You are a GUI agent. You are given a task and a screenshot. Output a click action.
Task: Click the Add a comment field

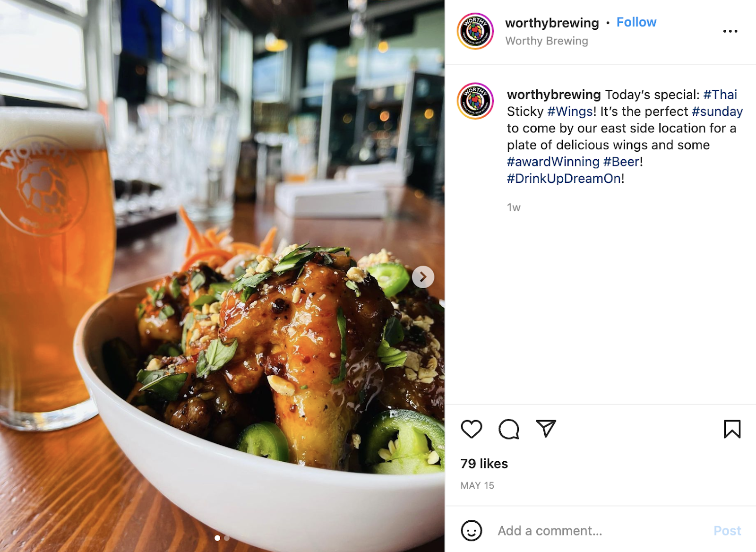coord(600,531)
